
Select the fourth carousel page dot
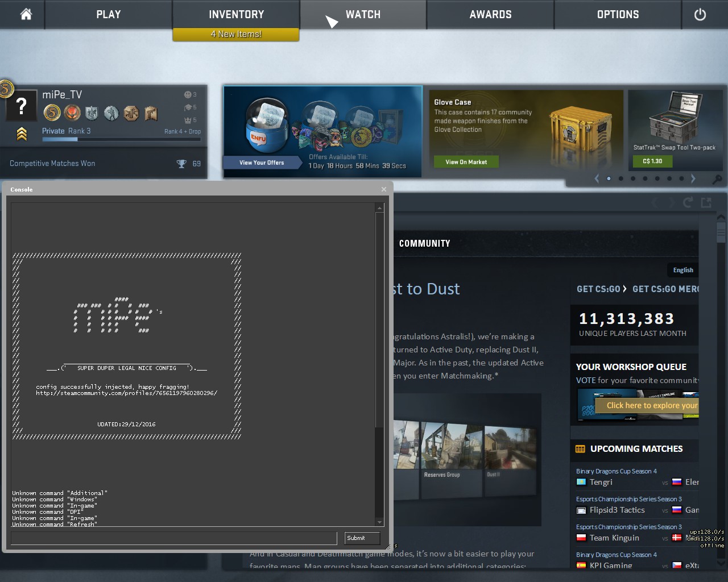(x=645, y=178)
